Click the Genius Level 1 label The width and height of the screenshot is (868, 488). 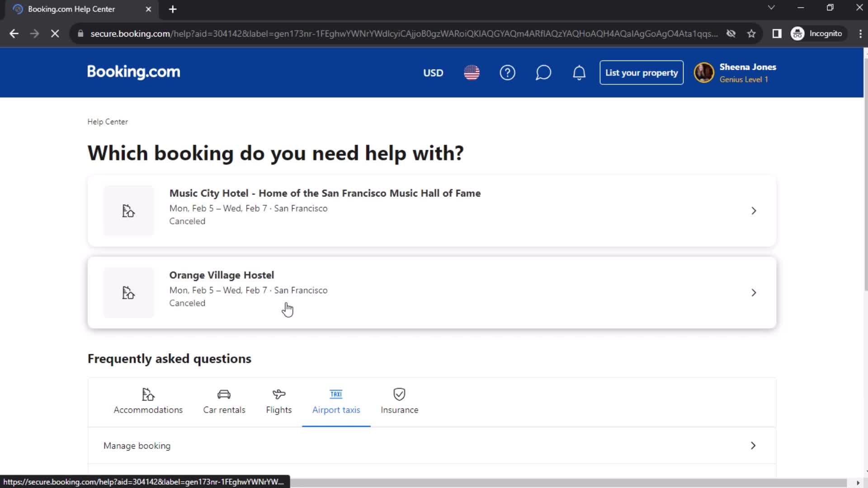tap(743, 80)
